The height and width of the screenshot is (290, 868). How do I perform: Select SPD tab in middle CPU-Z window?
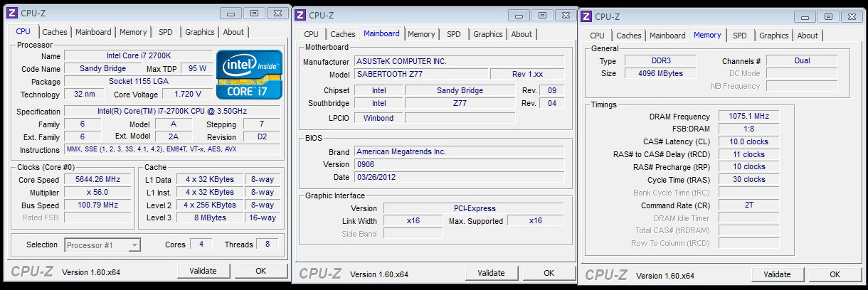pyautogui.click(x=453, y=34)
